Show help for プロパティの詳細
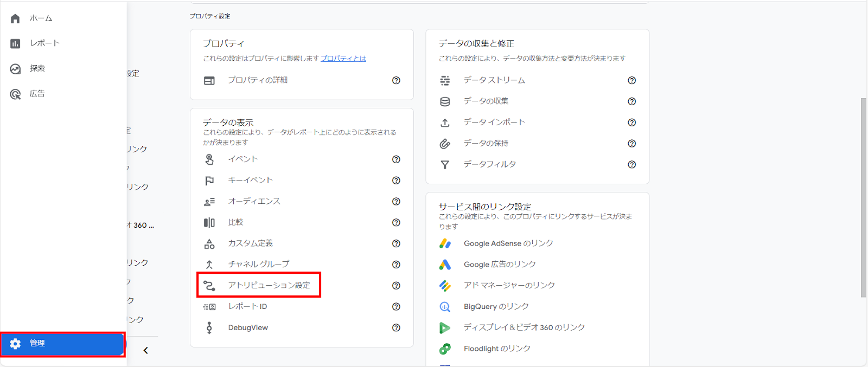Screen dimensions: 868x367 (x=396, y=80)
